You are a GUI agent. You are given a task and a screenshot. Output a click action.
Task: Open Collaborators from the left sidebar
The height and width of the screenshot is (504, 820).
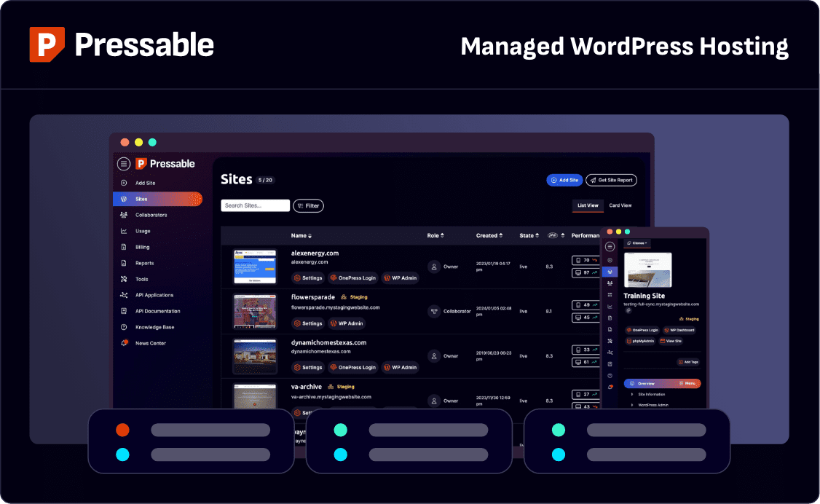pos(124,215)
